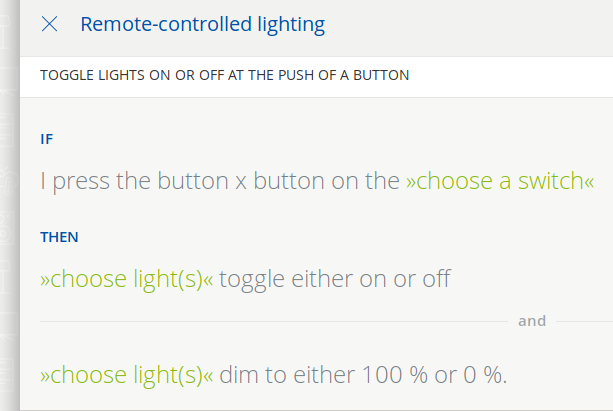
Task: Click the Remote-controlled lighting title
Action: click(202, 24)
